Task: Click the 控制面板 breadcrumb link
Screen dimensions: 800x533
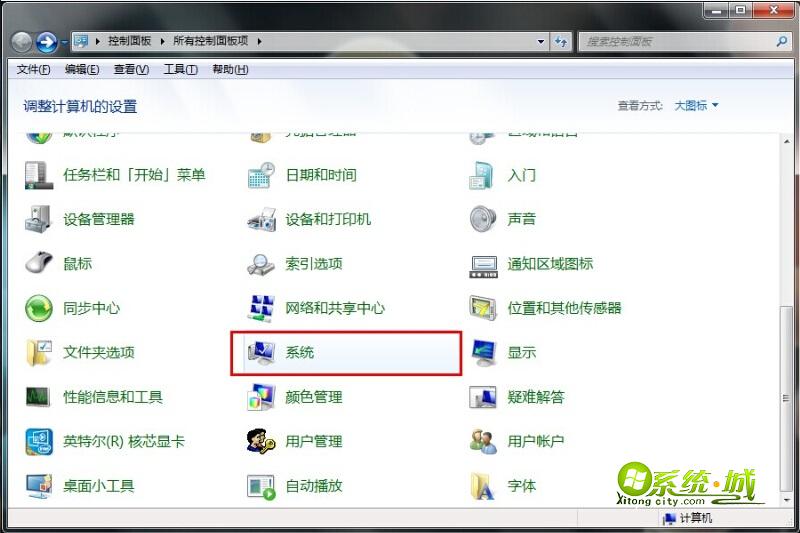Action: click(130, 41)
